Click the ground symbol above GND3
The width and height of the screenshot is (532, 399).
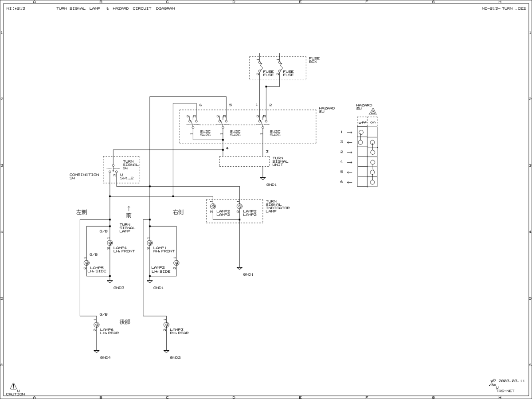click(110, 281)
